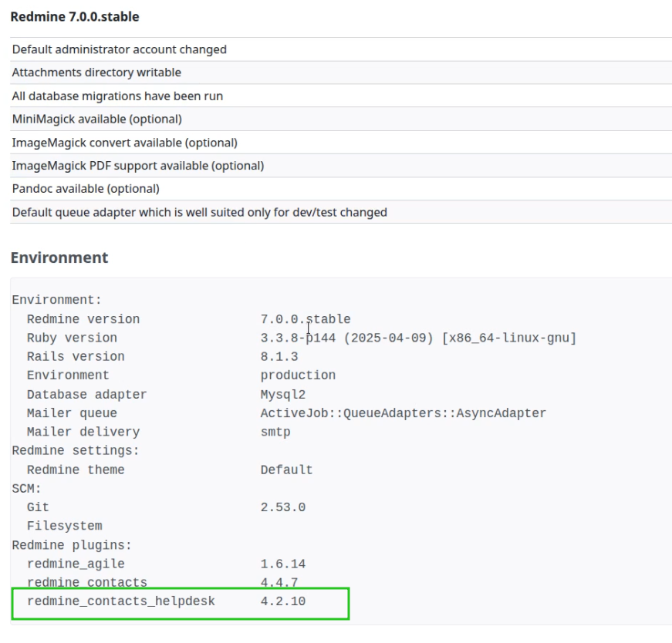Screen dimensions: 672x643
Task: Click the 'Mailer queue' label
Action: [x=72, y=413]
